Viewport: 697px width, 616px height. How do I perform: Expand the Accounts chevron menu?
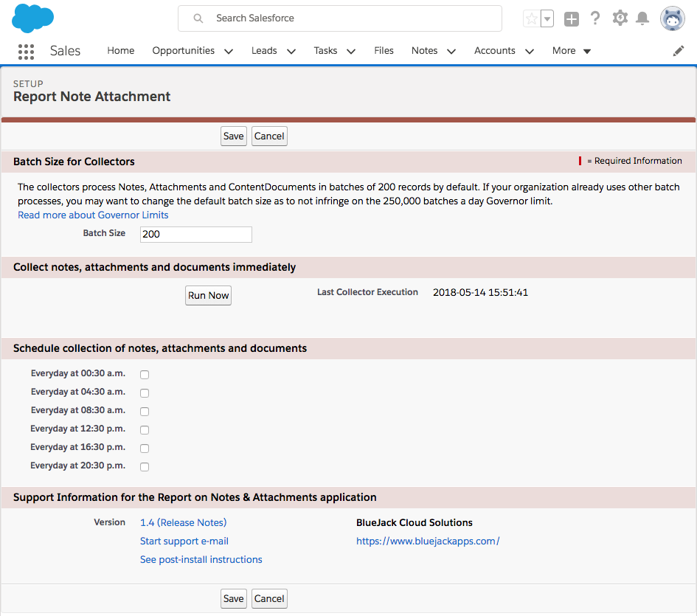[x=530, y=52]
